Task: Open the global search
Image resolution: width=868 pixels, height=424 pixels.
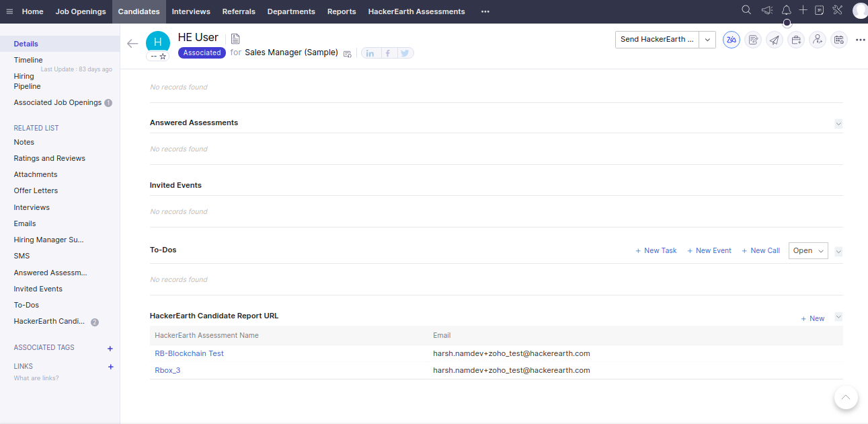Action: 746,10
